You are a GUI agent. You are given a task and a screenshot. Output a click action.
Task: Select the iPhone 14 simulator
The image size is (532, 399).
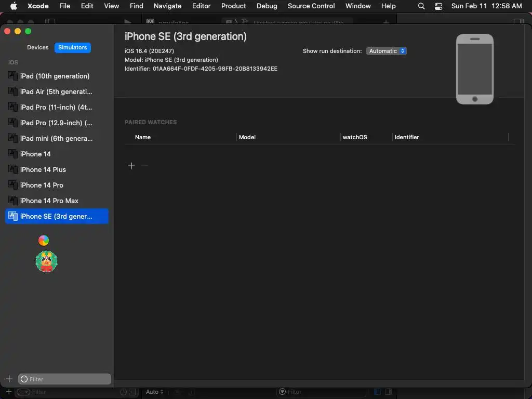click(57, 154)
